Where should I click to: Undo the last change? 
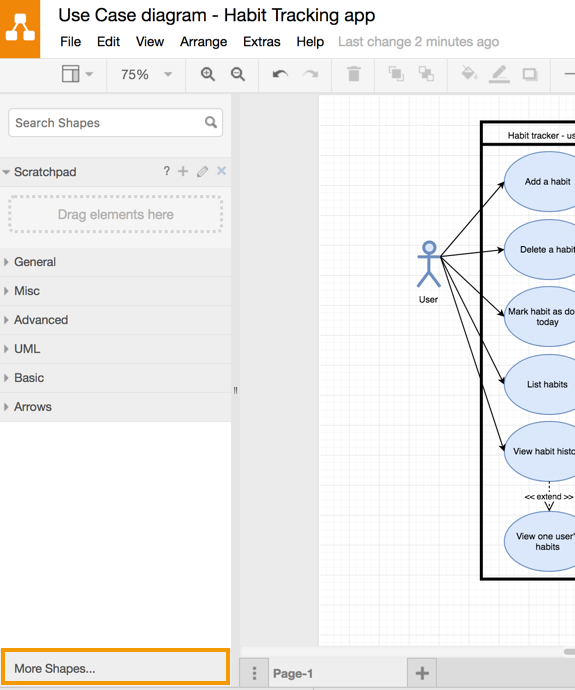click(280, 74)
